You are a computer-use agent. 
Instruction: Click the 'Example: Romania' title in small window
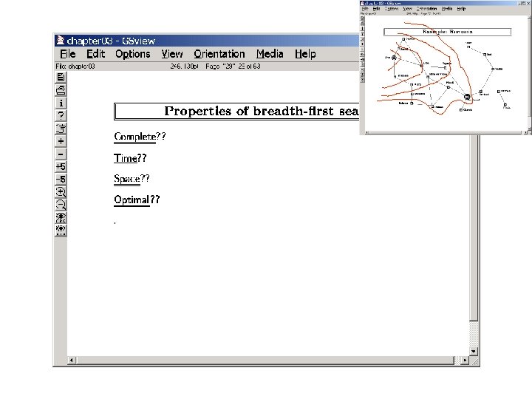(447, 32)
